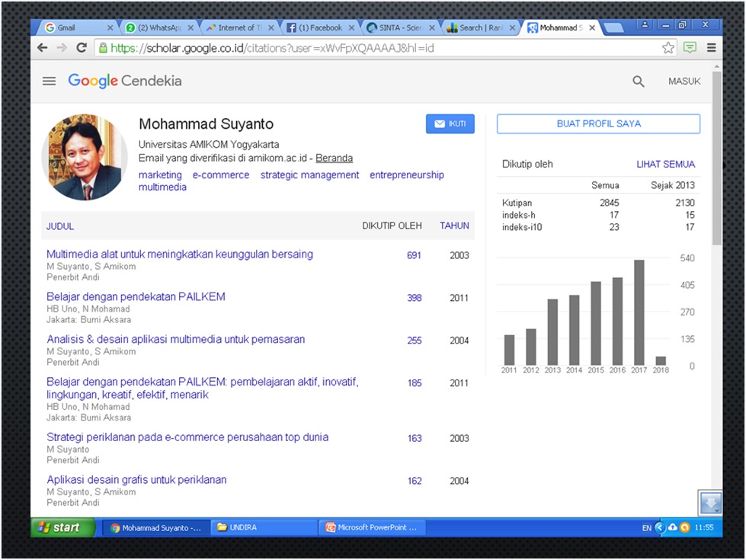Click the EN language indicator in the tray
The height and width of the screenshot is (560, 746).
646,528
